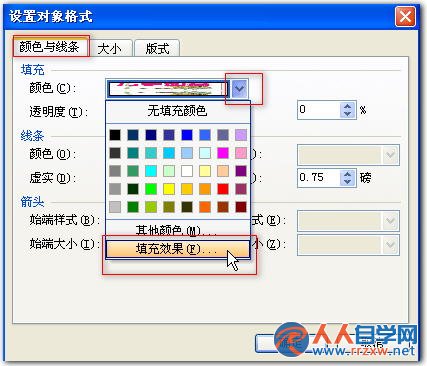Pick the rose pink swatch
The height and width of the screenshot is (366, 427).
[241, 153]
